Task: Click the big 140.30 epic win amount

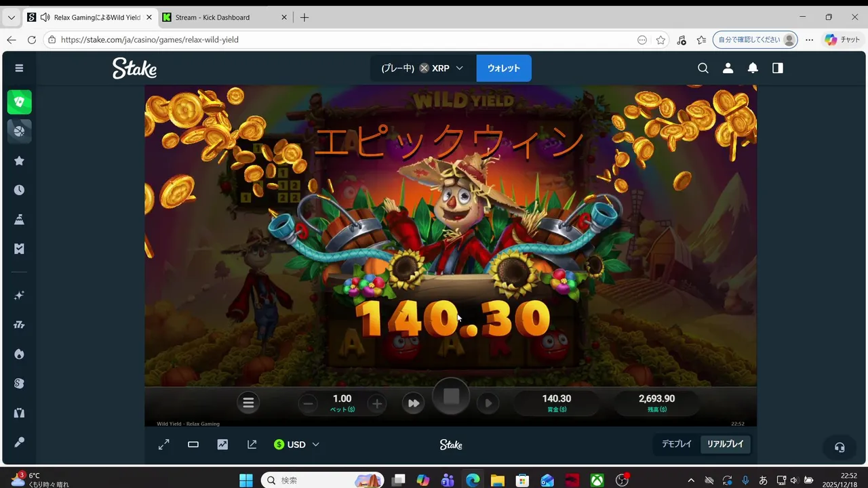Action: (x=453, y=319)
